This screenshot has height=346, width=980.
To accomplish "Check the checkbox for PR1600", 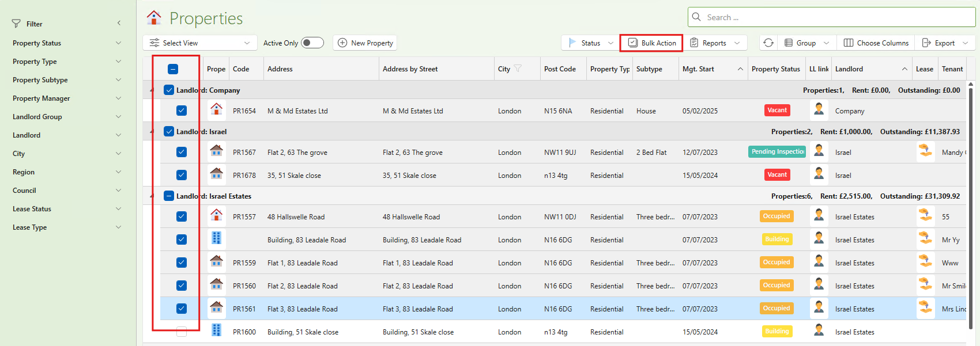I will pos(182,332).
